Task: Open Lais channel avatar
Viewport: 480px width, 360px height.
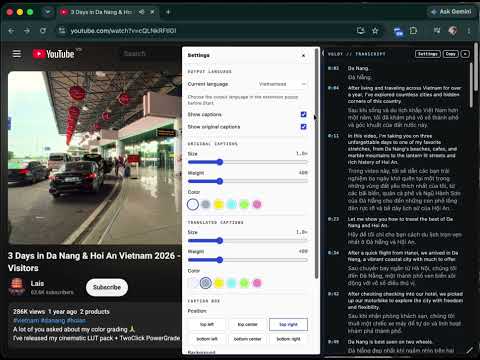Action: 17,287
